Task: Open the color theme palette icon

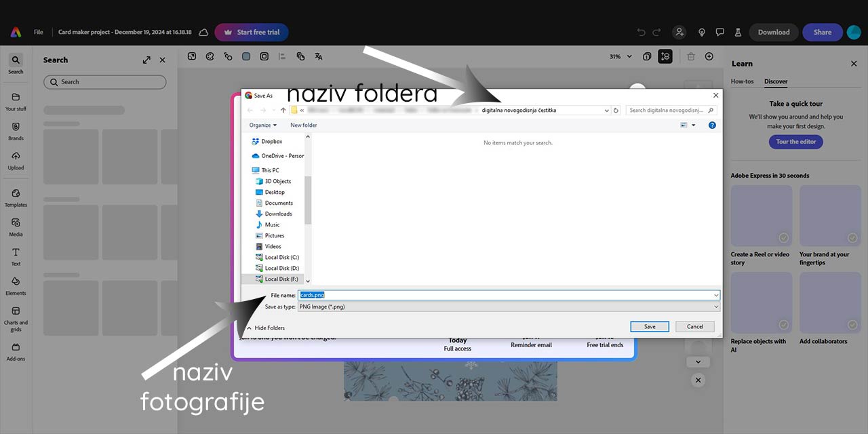Action: click(210, 56)
